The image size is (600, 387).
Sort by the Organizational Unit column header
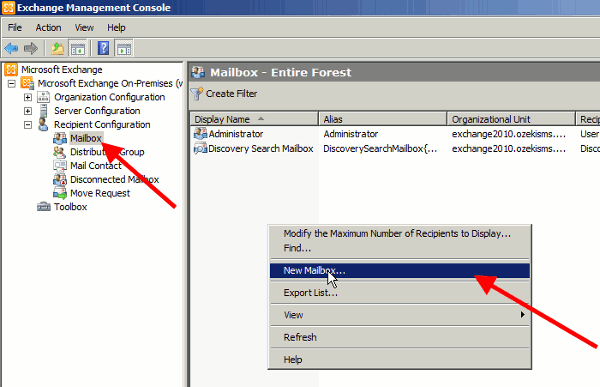click(x=511, y=119)
